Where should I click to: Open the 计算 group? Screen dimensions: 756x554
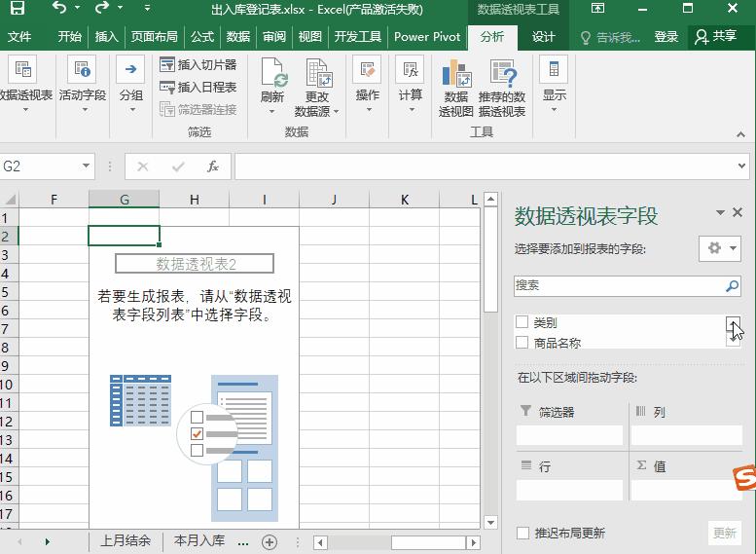[411, 85]
